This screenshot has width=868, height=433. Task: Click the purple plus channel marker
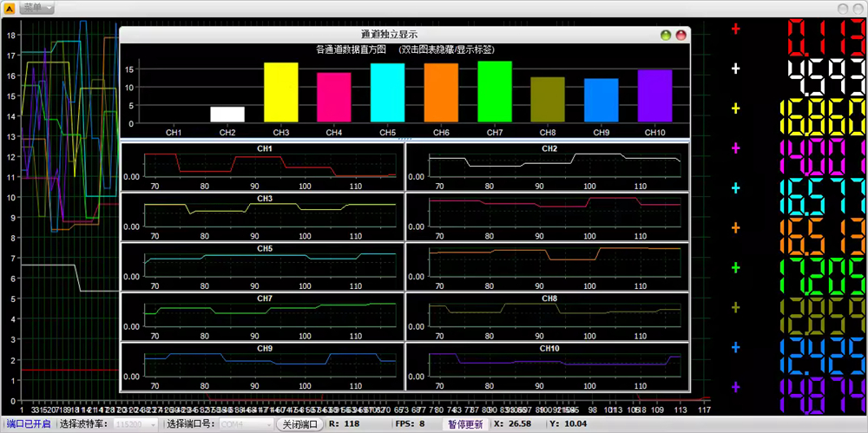pos(736,387)
